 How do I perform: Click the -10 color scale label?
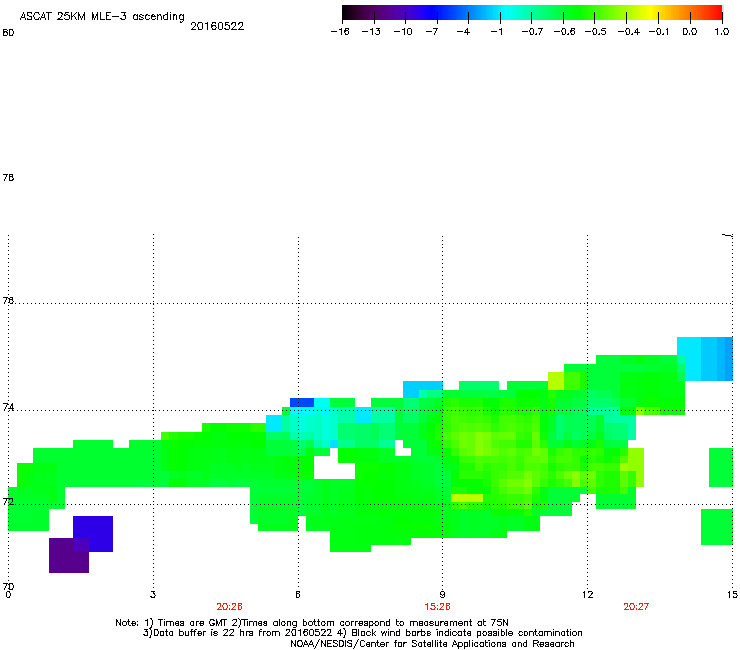point(403,32)
